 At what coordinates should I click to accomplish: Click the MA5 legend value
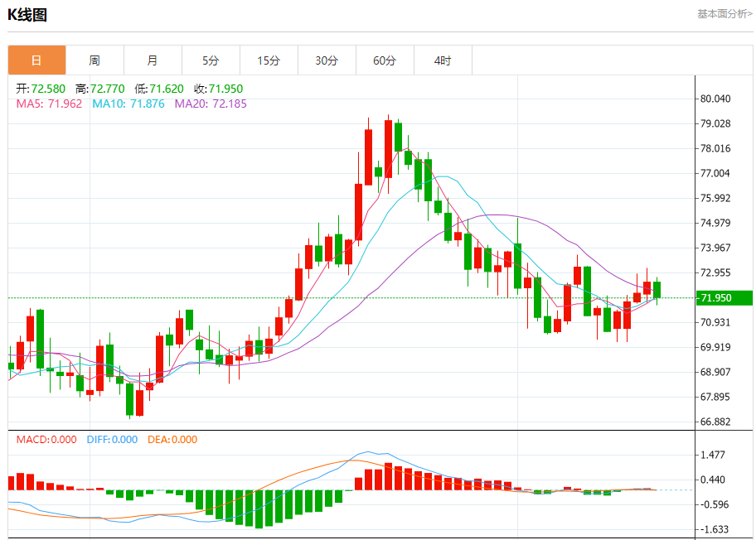49,104
